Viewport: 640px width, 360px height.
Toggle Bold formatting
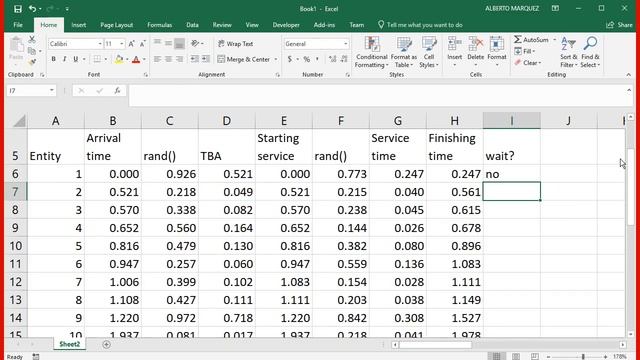[x=53, y=59]
